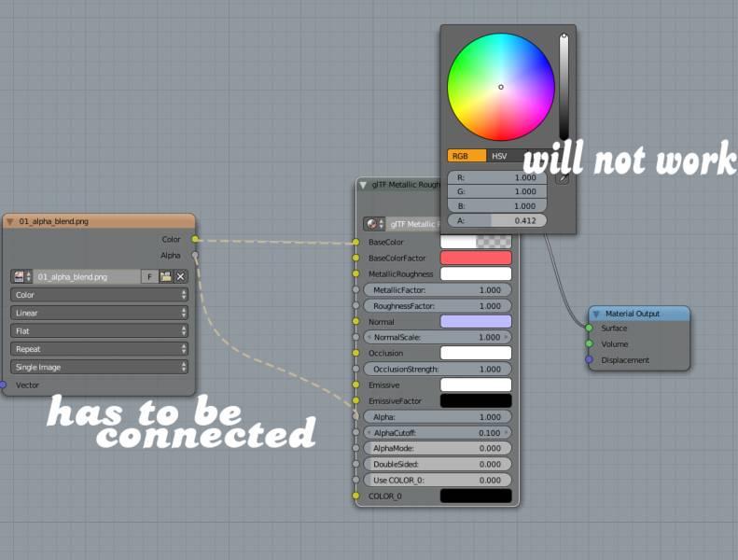
Task: Click the MetallicRoughness input socket
Action: pyautogui.click(x=355, y=273)
